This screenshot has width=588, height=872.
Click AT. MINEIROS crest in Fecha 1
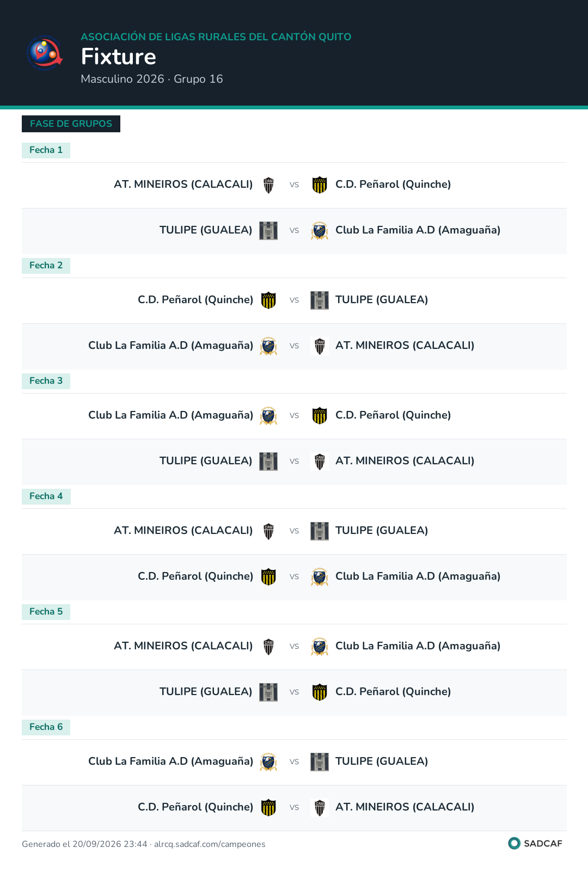pos(268,185)
